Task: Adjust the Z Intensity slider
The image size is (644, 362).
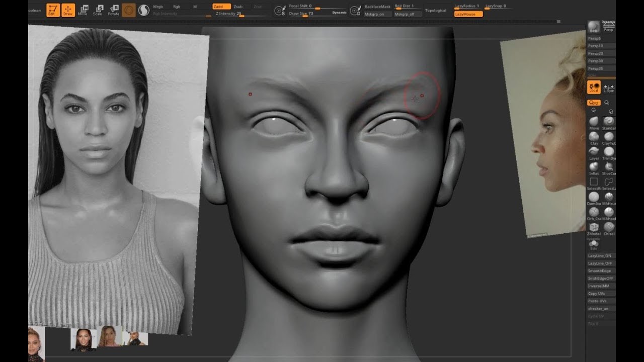Action: 242,14
